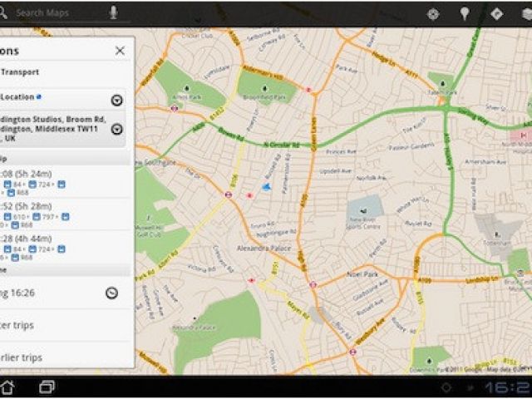Tap the blue current location marker
This screenshot has height=399, width=532.
[x=267, y=186]
